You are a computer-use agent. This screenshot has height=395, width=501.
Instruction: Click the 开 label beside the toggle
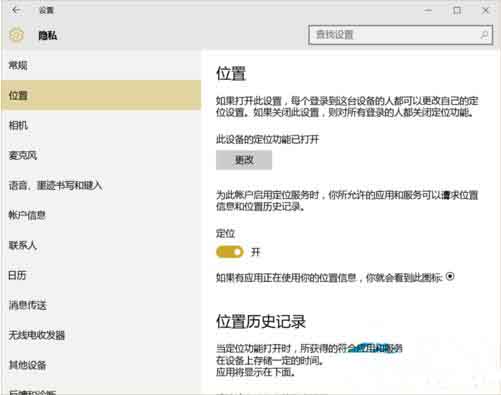[255, 252]
